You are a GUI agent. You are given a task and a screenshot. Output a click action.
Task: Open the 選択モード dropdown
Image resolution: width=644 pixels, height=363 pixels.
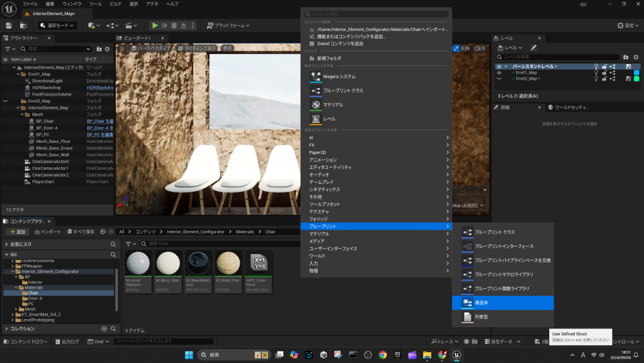(x=58, y=25)
